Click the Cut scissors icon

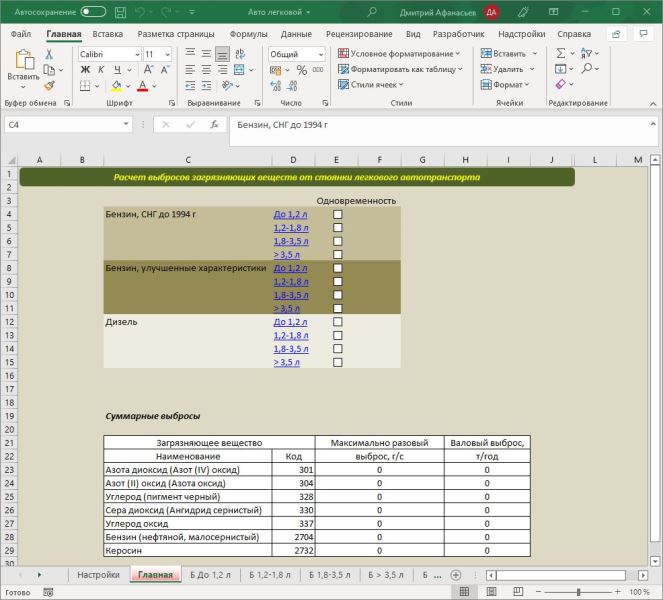49,54
